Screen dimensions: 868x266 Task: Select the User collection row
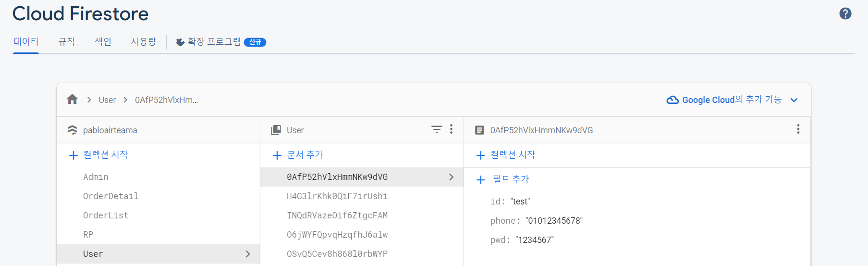158,254
